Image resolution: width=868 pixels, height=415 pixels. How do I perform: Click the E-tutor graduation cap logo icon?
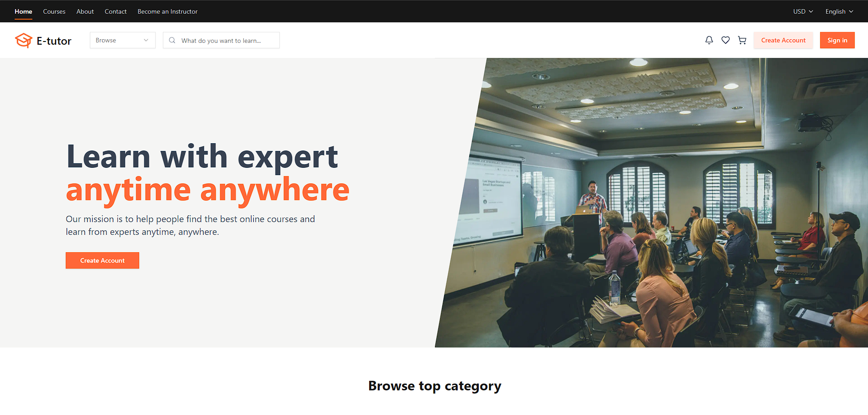tap(23, 41)
